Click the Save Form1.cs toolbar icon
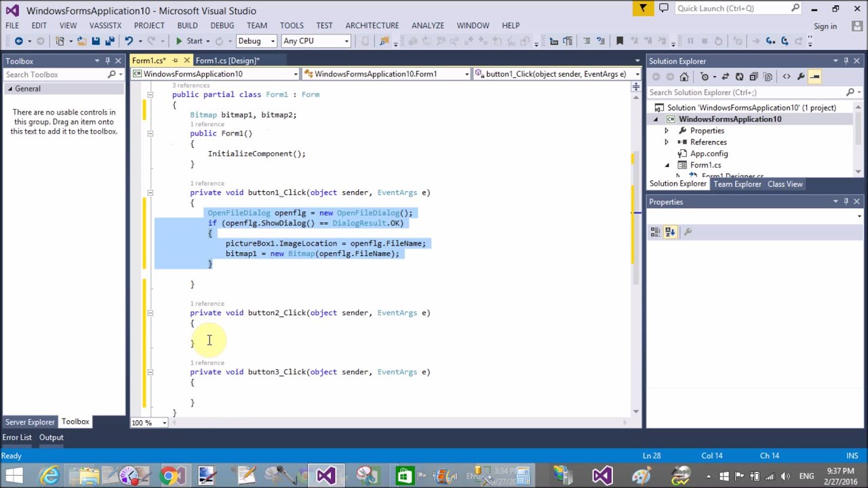 (x=96, y=41)
